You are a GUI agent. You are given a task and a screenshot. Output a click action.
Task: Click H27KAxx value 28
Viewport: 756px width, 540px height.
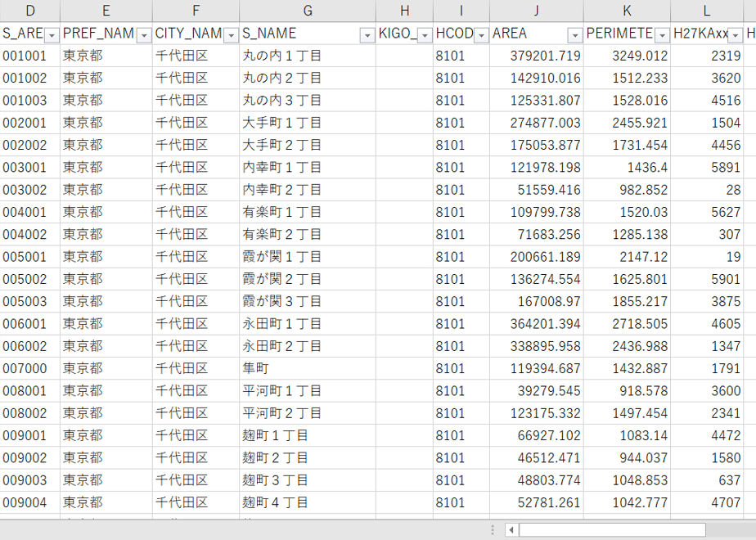706,190
